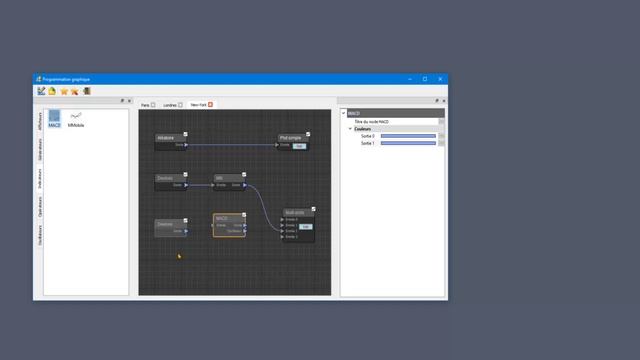Image resolution: width=640 pixels, height=360 pixels.
Task: Click the brown door exit toolbar icon
Action: click(x=87, y=91)
